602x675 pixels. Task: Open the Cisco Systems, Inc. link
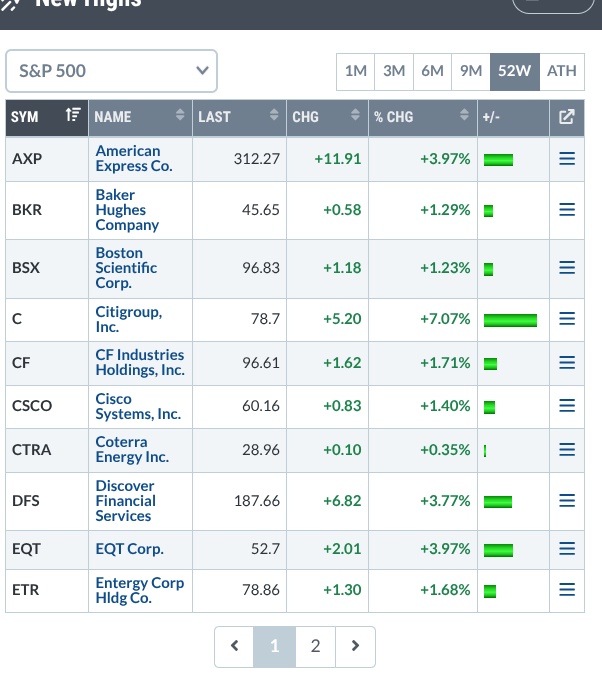(138, 406)
